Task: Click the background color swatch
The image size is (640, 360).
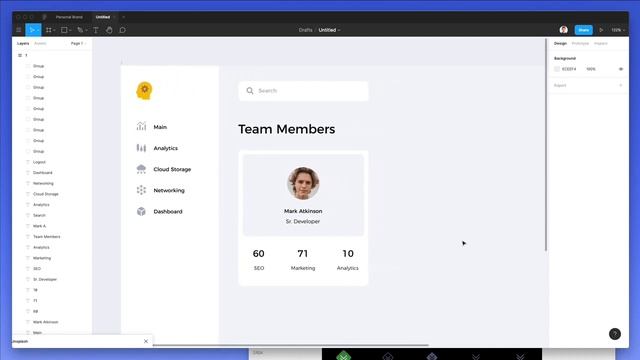Action: pyautogui.click(x=557, y=69)
